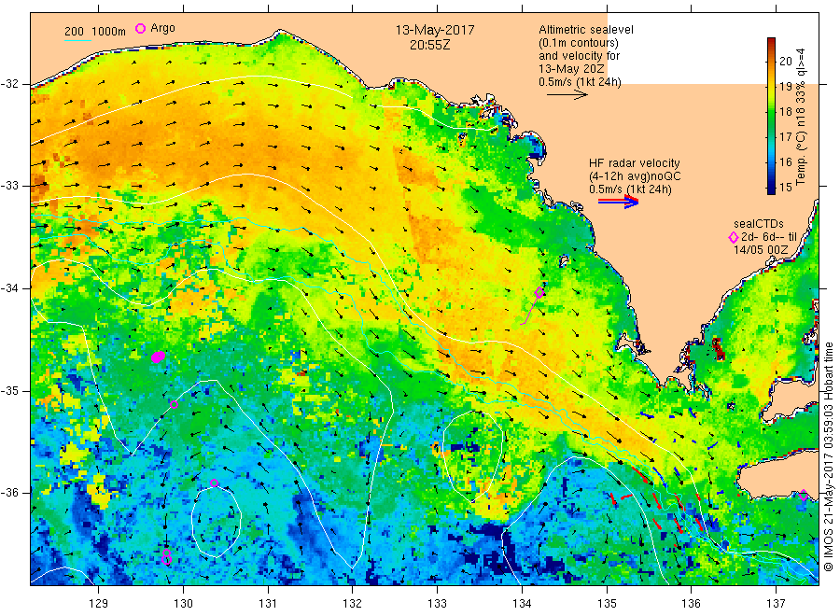The height and width of the screenshot is (616, 840).
Task: Click the 'sealCTDs' label
Action: click(759, 224)
